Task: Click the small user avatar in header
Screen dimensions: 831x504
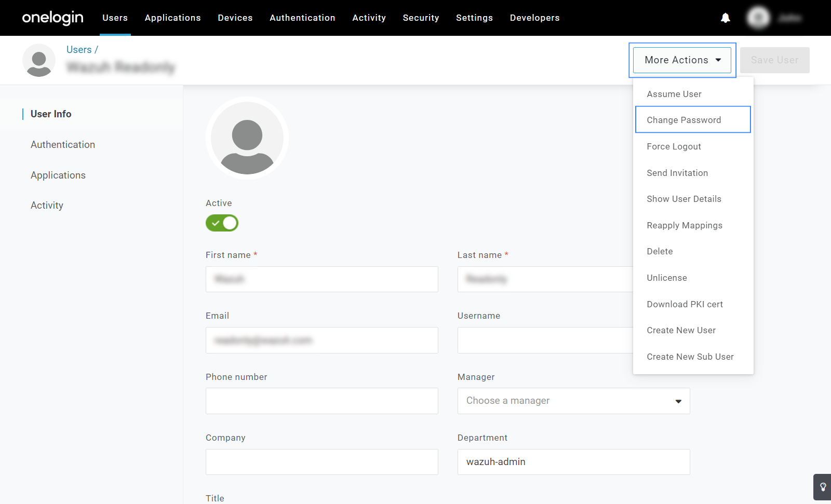Action: (x=39, y=60)
